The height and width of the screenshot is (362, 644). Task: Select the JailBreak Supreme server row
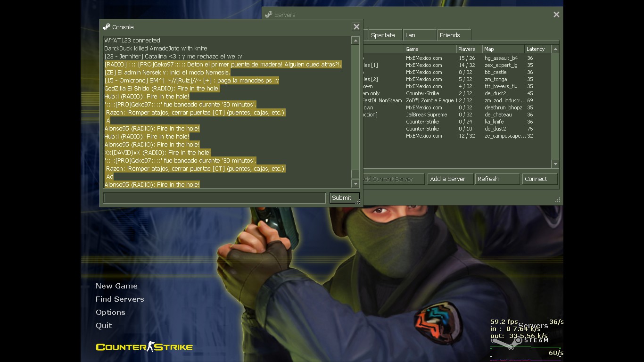(456, 115)
